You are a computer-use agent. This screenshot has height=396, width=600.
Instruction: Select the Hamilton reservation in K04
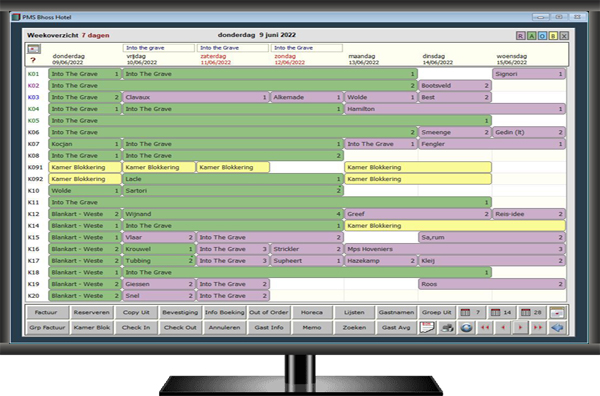pyautogui.click(x=455, y=109)
